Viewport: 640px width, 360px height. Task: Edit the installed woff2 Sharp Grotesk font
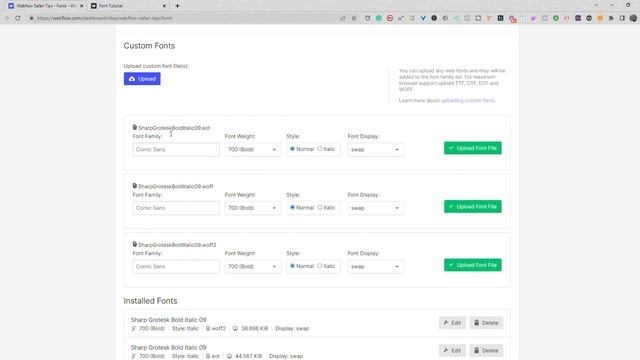452,323
